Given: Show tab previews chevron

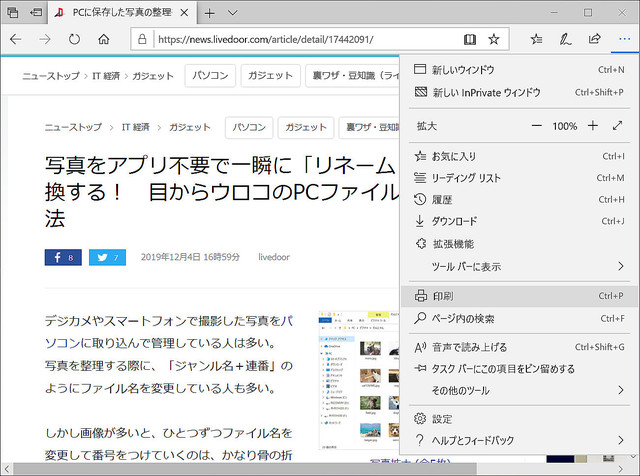Looking at the screenshot, I should tap(233, 13).
